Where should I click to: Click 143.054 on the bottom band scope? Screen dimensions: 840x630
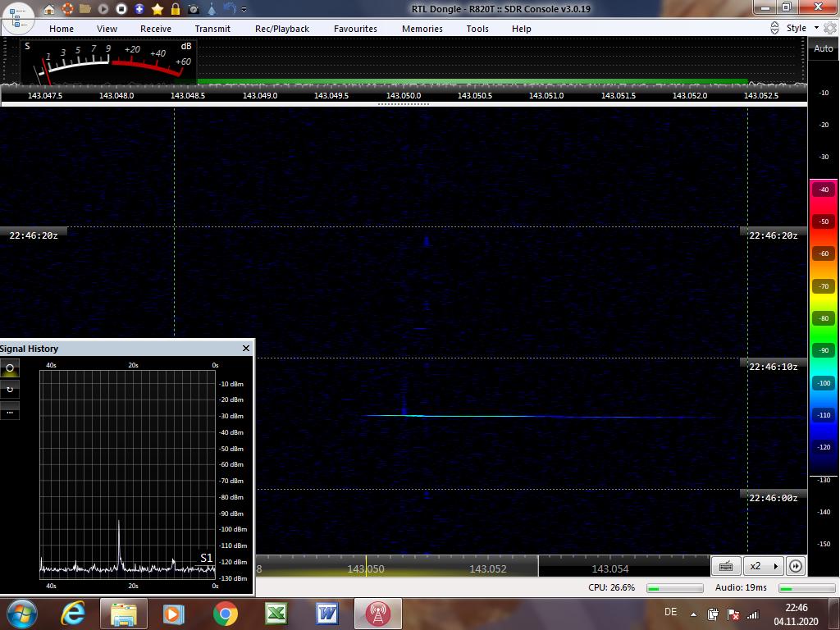tap(609, 569)
